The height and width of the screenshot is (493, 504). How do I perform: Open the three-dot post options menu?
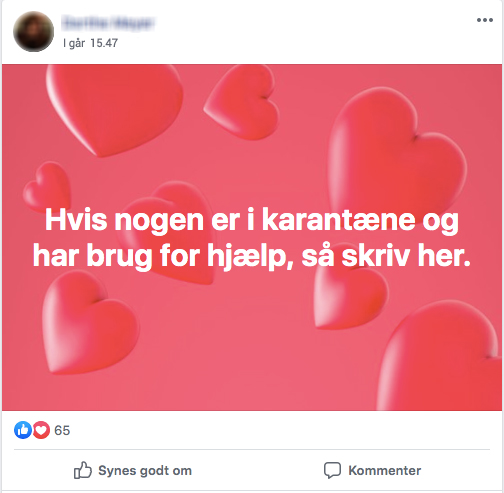pos(485,20)
